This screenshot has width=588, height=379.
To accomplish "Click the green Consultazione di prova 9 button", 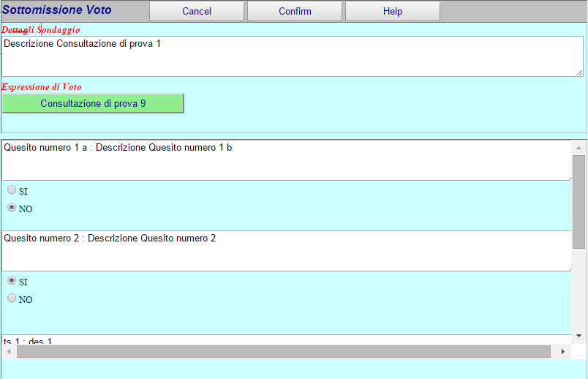I will [x=93, y=104].
